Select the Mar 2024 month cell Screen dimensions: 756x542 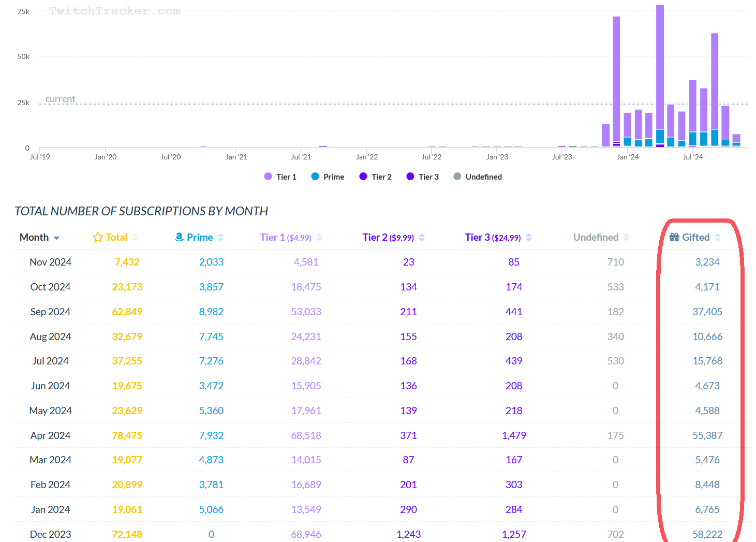[51, 460]
